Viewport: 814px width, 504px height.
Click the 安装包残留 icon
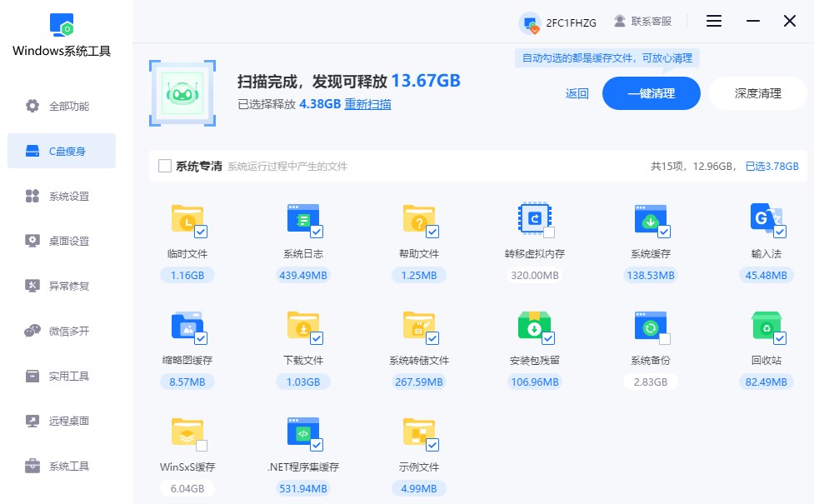[x=534, y=326]
